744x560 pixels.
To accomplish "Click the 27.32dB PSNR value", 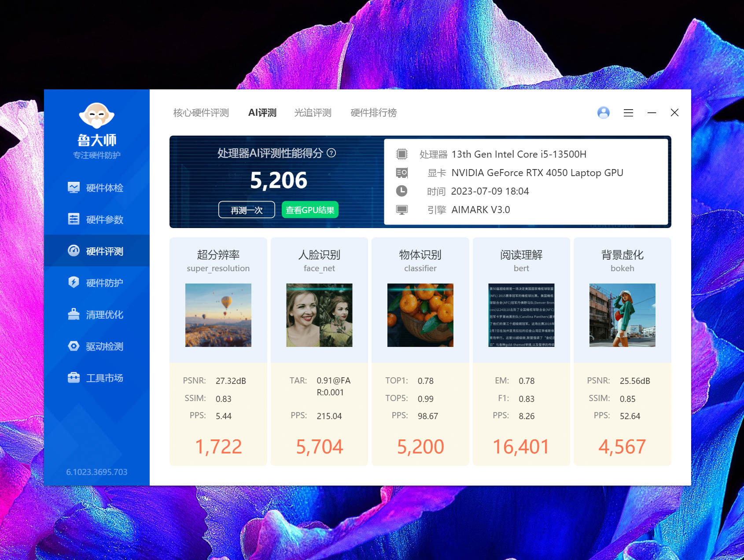I will pyautogui.click(x=231, y=381).
